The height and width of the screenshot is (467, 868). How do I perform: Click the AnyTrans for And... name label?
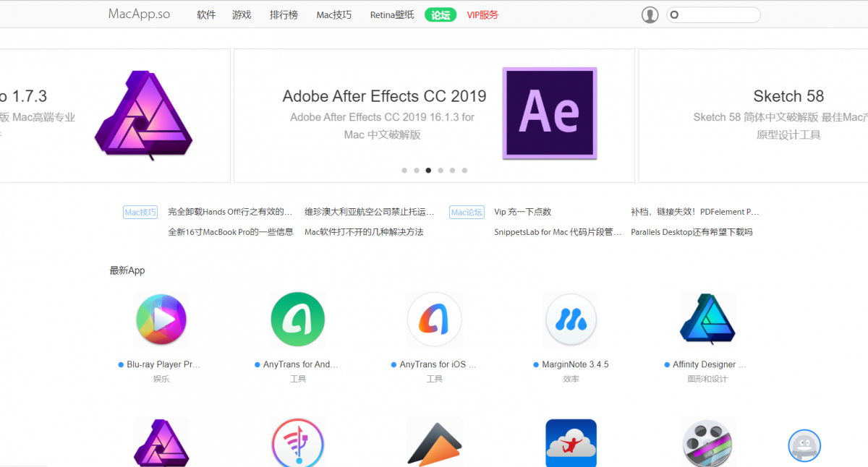301,365
